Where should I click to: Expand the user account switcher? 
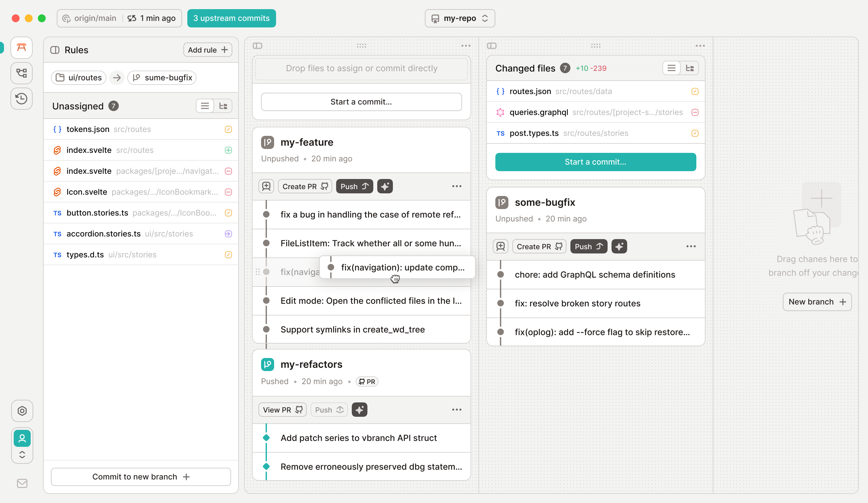[x=22, y=454]
